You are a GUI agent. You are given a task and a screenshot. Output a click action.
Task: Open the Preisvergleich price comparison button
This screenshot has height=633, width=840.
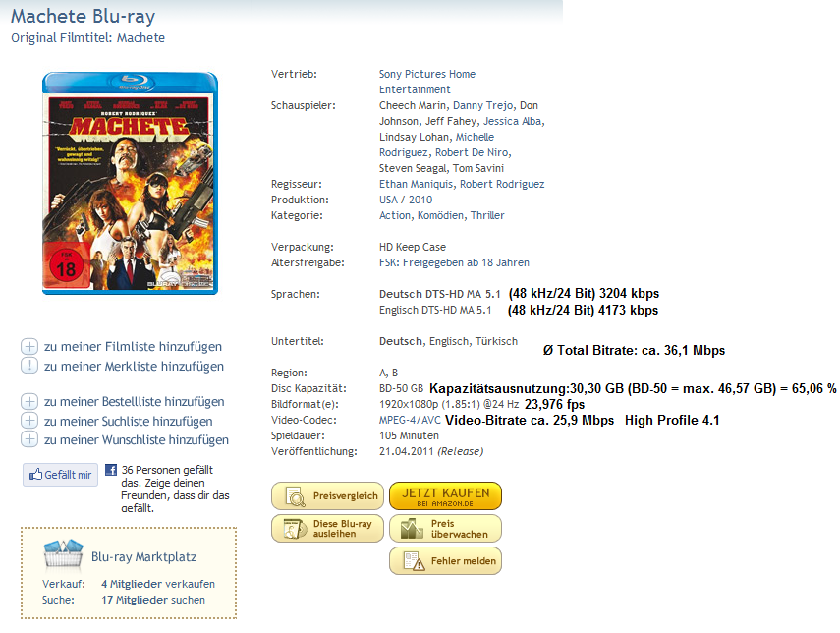click(327, 495)
